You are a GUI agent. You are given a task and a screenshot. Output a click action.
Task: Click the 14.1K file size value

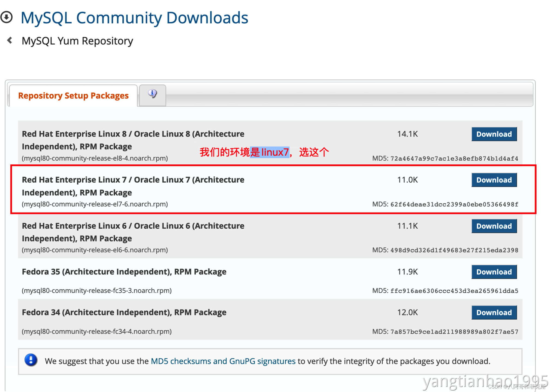[x=407, y=134]
